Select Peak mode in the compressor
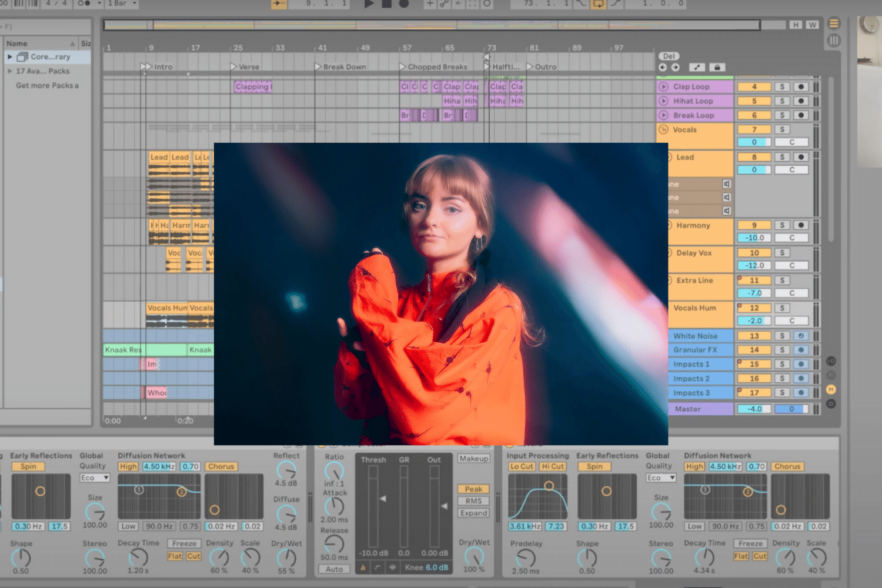This screenshot has height=588, width=882. click(473, 489)
